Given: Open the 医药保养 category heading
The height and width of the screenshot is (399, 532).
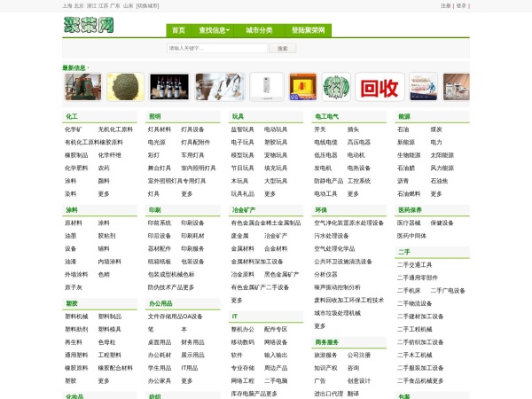Looking at the screenshot, I should click(x=410, y=210).
